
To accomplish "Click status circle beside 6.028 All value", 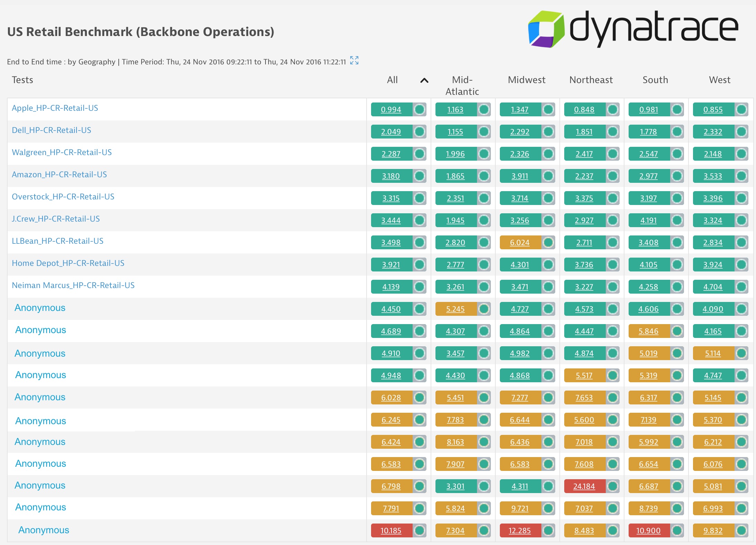I will pyautogui.click(x=420, y=397).
